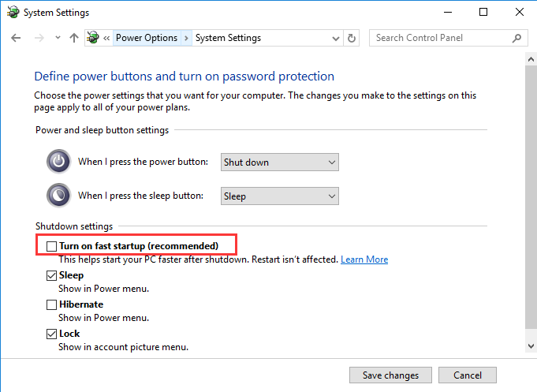This screenshot has height=392, width=537.
Task: Click the Control Panel icon in address bar
Action: [x=95, y=38]
